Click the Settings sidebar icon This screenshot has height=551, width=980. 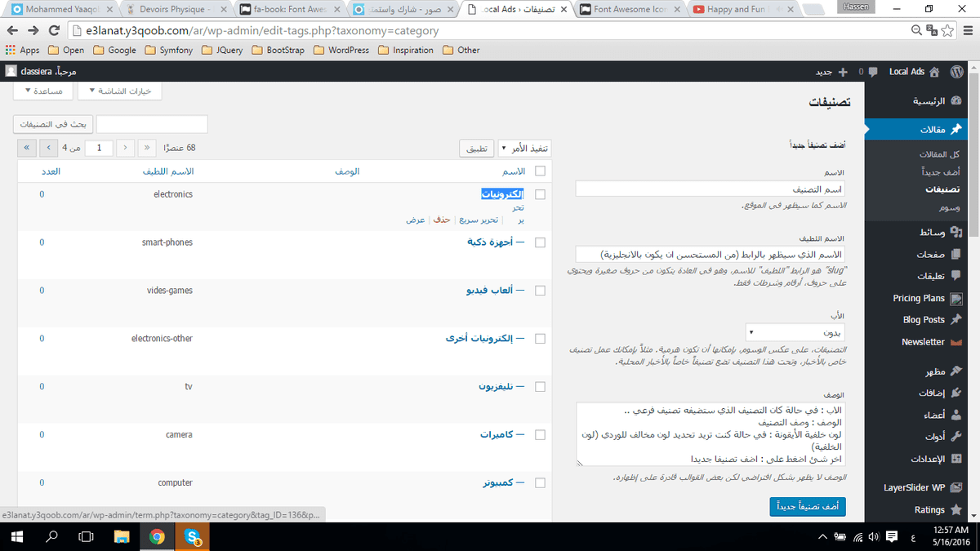956,458
